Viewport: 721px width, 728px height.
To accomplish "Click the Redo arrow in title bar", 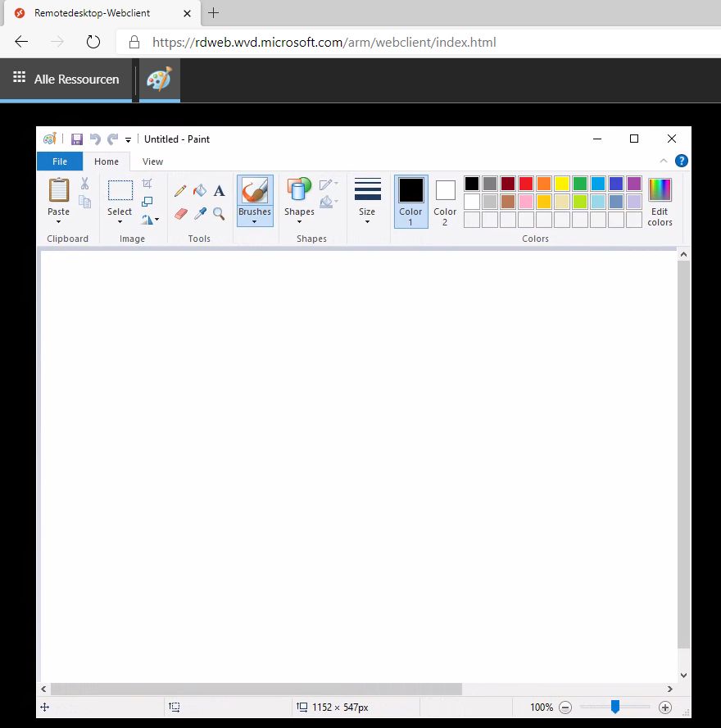I will [113, 139].
